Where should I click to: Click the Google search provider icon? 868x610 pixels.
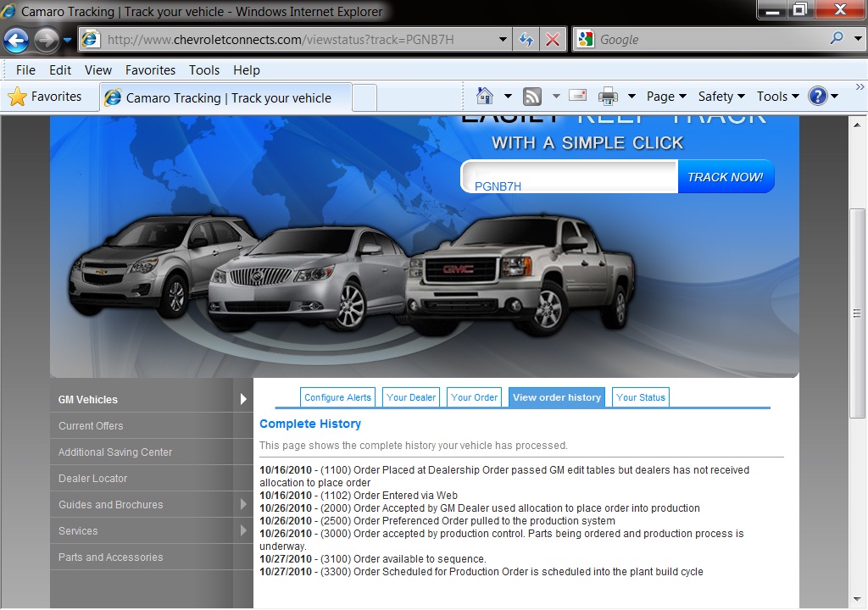click(585, 39)
